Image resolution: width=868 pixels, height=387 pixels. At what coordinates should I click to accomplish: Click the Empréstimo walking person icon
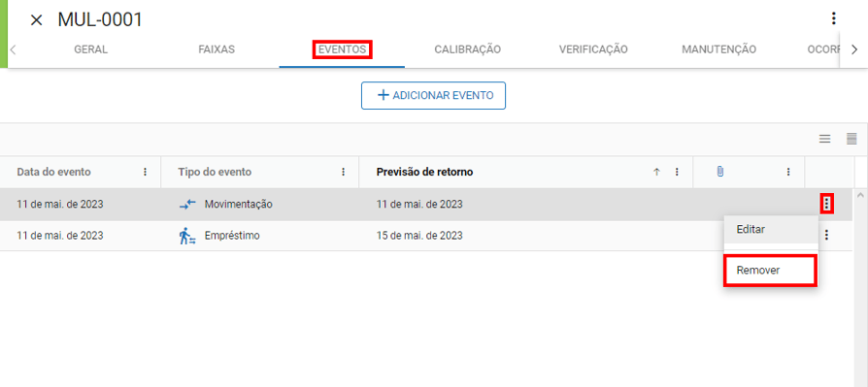[187, 236]
